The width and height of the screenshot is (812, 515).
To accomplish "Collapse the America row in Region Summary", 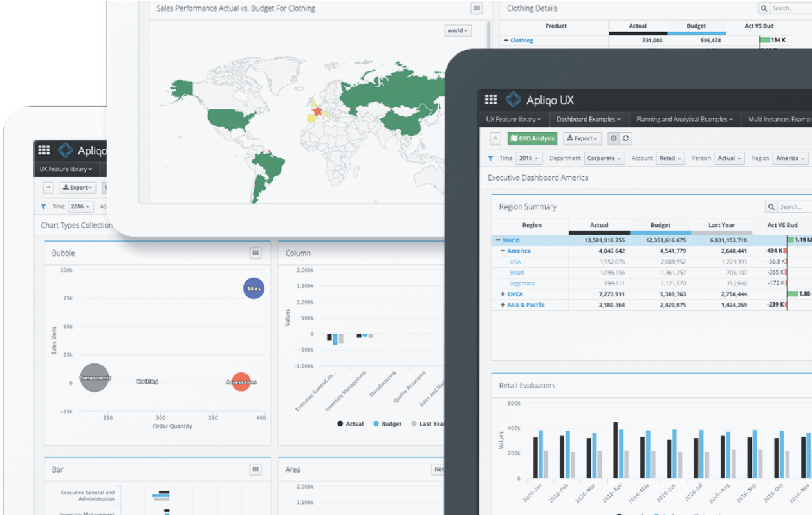I will click(x=503, y=251).
